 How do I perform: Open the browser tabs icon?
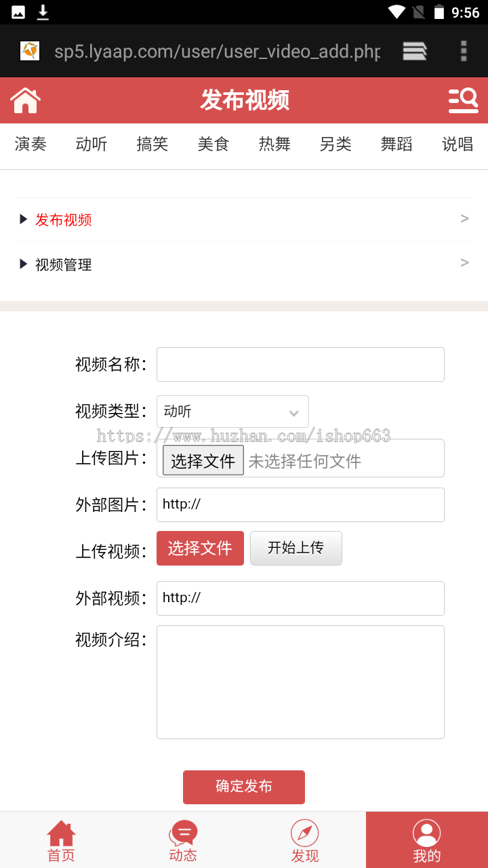click(x=415, y=51)
